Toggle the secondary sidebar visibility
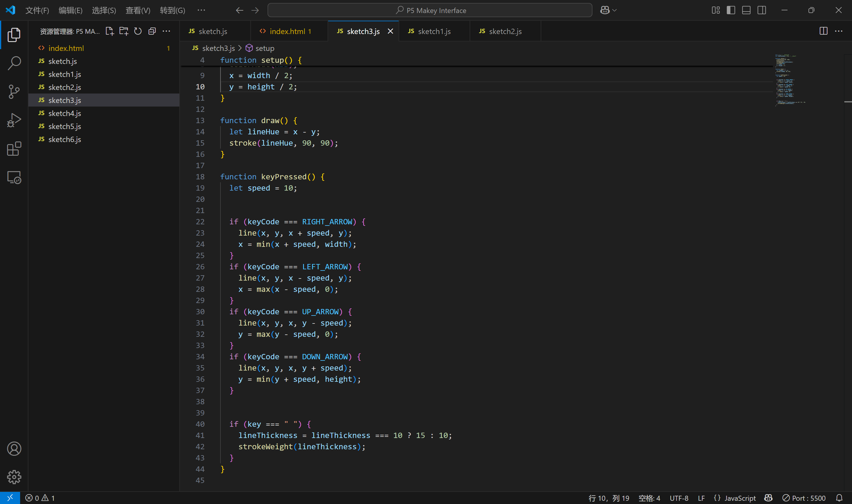Viewport: 852px width, 504px height. pyautogui.click(x=761, y=10)
